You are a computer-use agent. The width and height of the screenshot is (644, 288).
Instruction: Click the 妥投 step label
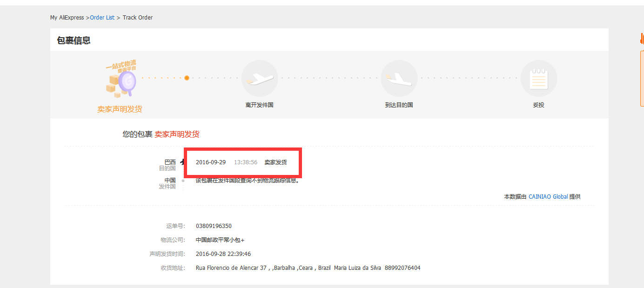538,105
